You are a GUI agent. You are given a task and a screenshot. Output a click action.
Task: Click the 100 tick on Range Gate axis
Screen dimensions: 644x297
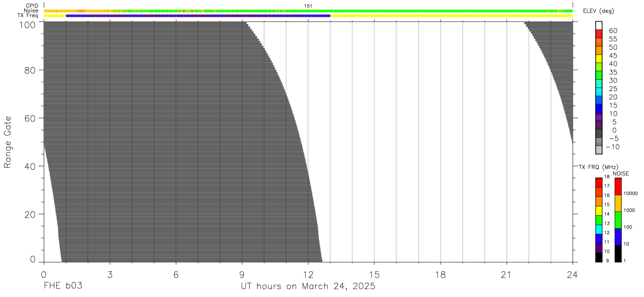click(x=28, y=24)
